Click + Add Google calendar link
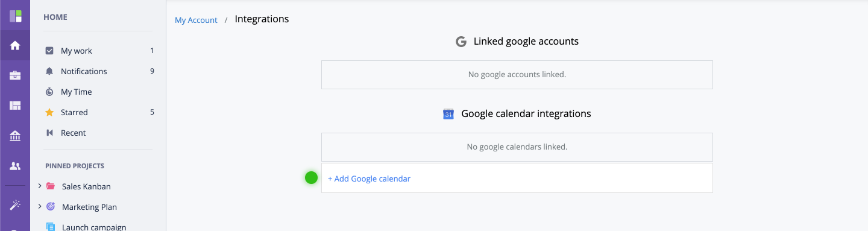The image size is (868, 231). pyautogui.click(x=369, y=179)
